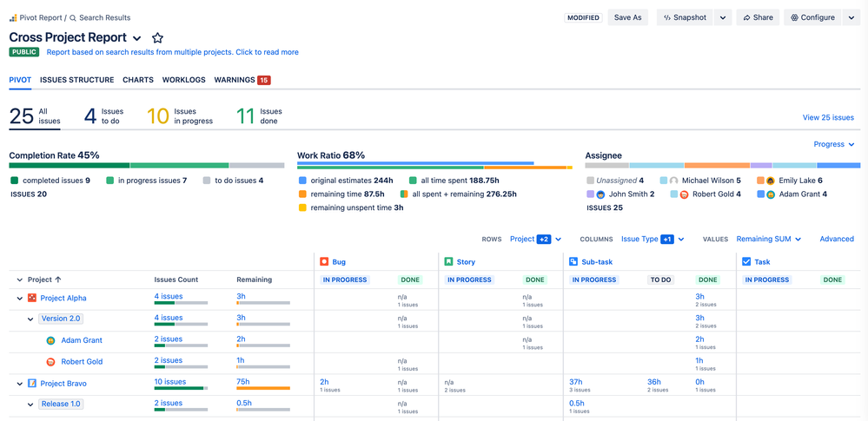Click Emily Lake's avatar in Assignee legend
This screenshot has width=868, height=421.
pyautogui.click(x=771, y=181)
